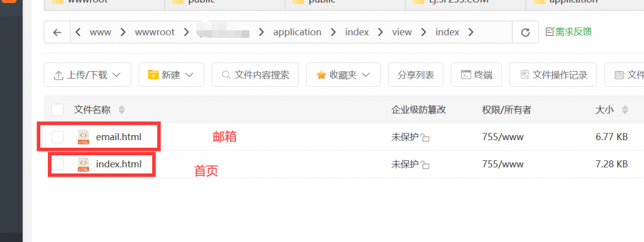Click 755/www permission for index.html

pos(502,164)
